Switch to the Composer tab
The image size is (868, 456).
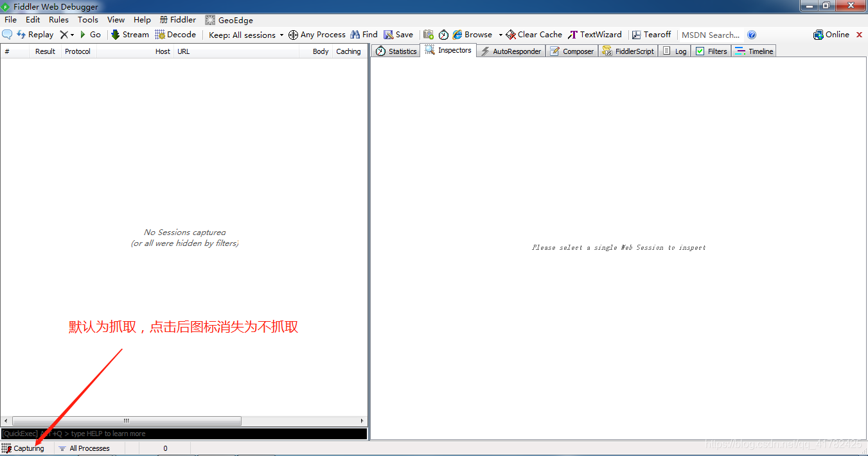click(572, 51)
